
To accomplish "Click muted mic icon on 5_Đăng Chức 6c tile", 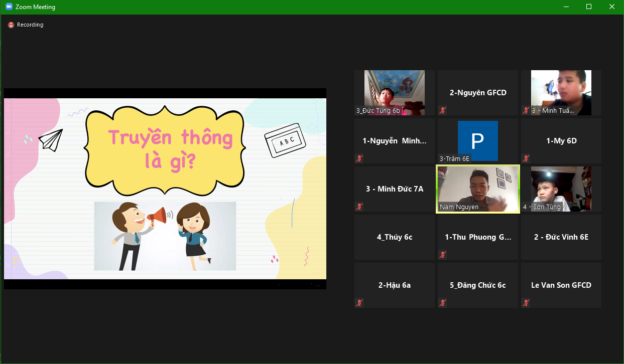I will [x=443, y=303].
